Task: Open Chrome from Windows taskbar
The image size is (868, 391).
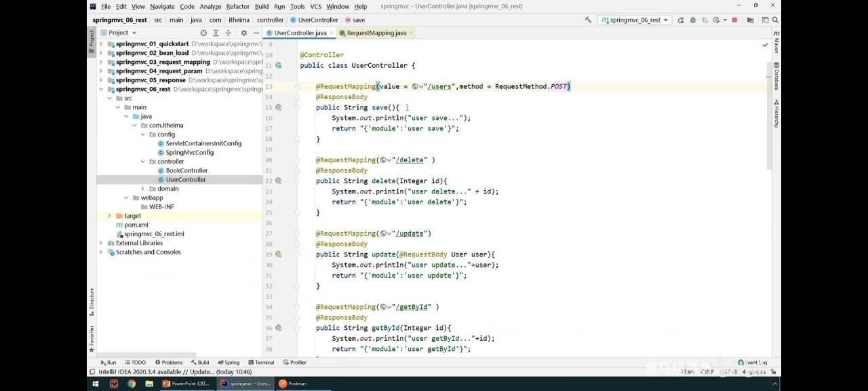Action: pyautogui.click(x=131, y=384)
